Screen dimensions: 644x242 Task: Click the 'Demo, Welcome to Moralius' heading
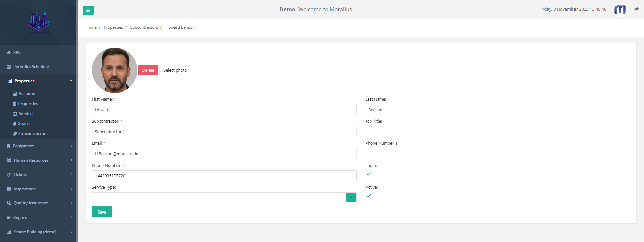(316, 9)
